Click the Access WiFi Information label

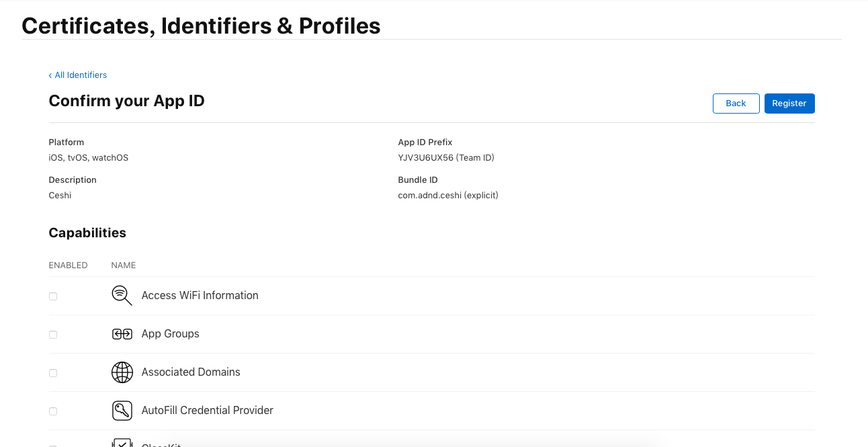coord(200,296)
